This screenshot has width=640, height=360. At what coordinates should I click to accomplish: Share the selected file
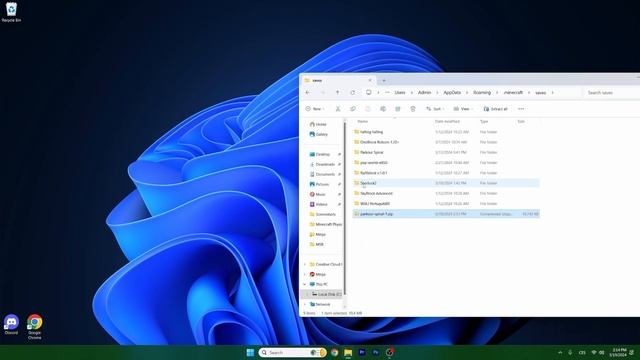pyautogui.click(x=398, y=109)
